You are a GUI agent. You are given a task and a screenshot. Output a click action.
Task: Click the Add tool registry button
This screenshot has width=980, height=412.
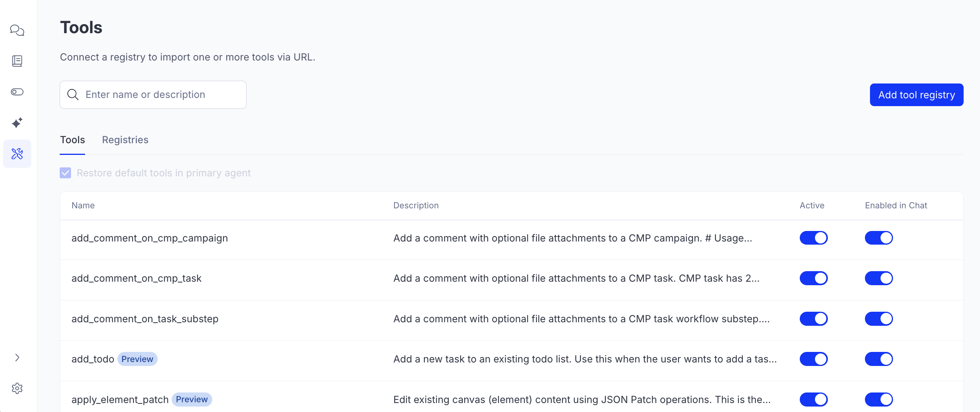tap(916, 95)
